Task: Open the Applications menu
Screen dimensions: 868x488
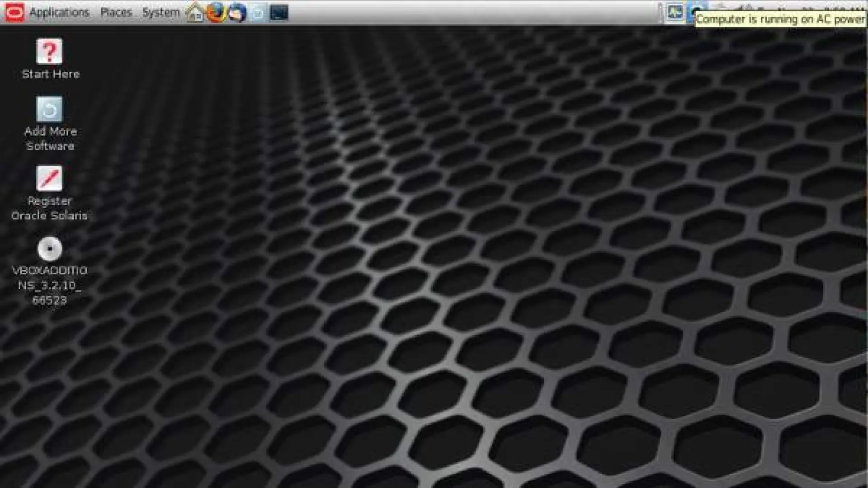Action: 60,12
